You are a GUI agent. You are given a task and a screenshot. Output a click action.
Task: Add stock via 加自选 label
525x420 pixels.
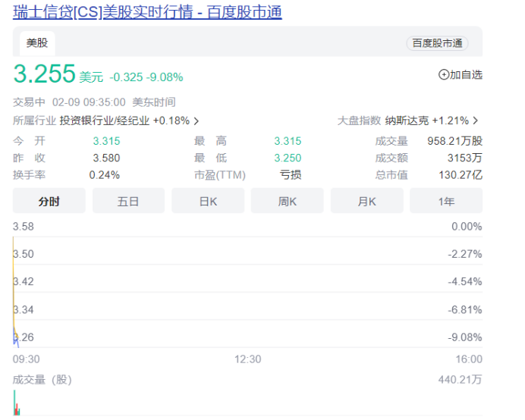[466, 74]
